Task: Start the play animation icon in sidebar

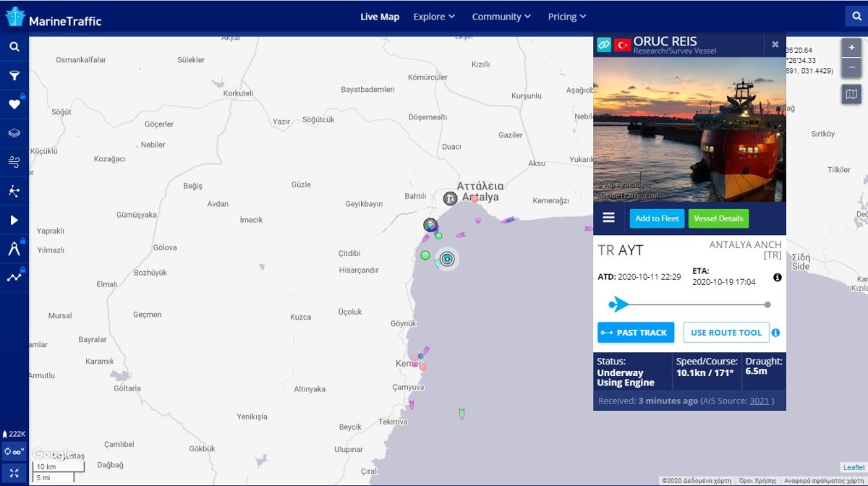Action: coord(14,220)
